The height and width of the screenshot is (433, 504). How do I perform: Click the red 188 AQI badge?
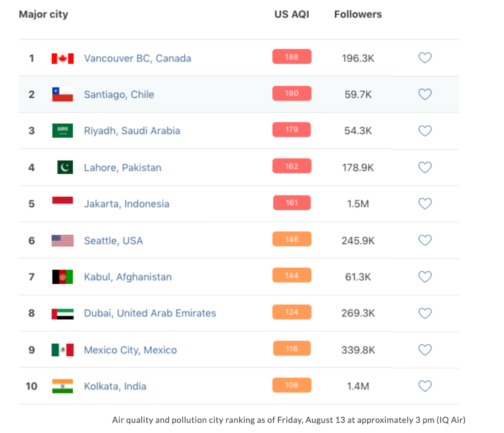(x=292, y=57)
